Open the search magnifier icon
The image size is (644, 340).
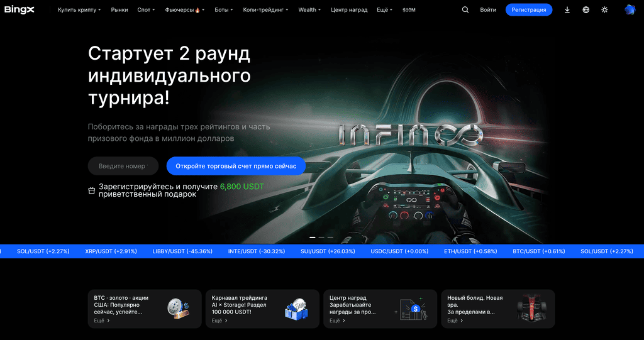465,10
